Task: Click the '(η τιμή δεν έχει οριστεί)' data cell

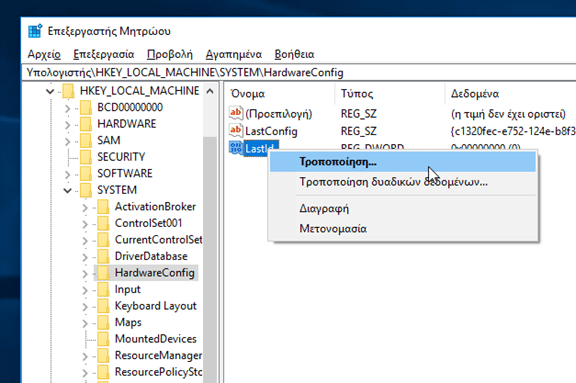Action: [508, 114]
